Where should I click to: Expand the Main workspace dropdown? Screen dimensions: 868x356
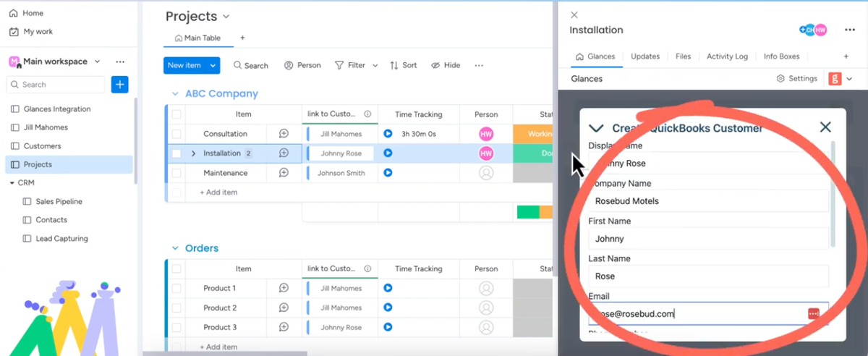97,62
